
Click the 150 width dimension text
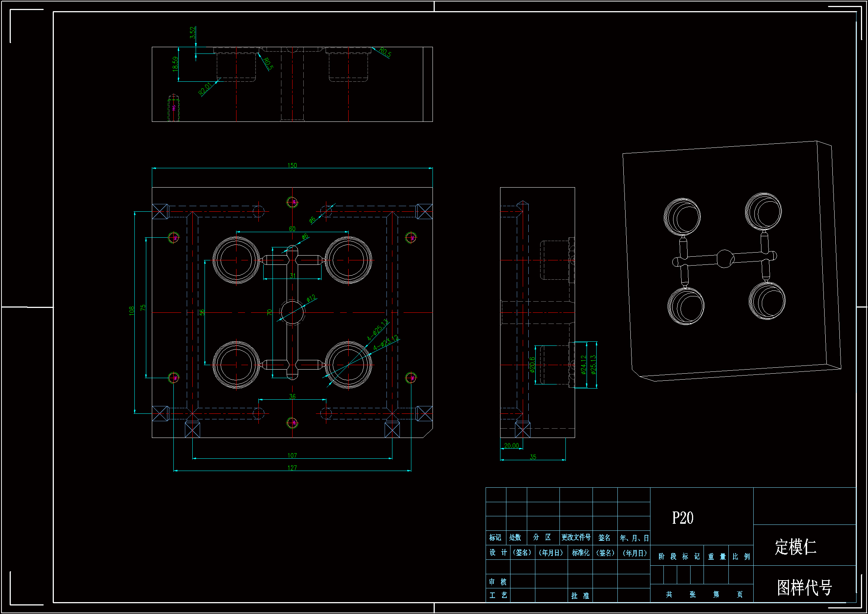tap(292, 165)
